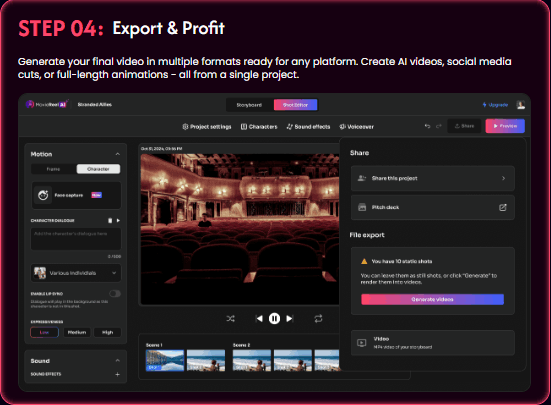The width and height of the screenshot is (551, 405).
Task: Click the Video export play icon
Action: coord(362,343)
